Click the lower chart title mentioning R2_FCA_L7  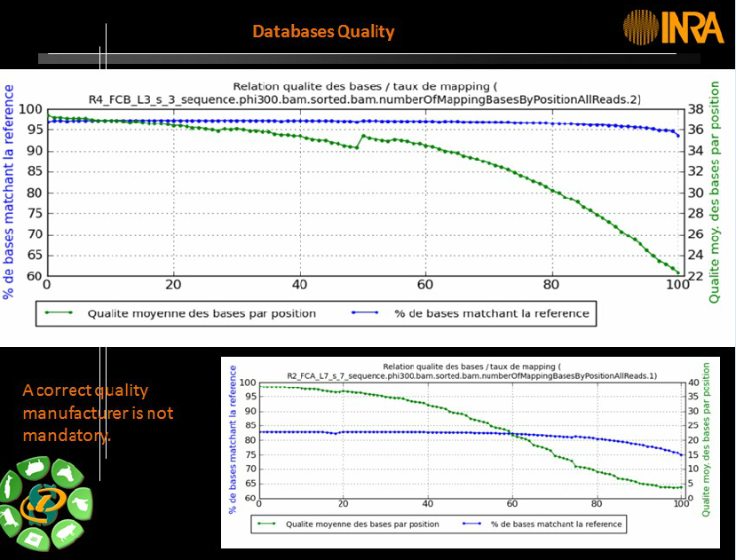pyautogui.click(x=471, y=371)
